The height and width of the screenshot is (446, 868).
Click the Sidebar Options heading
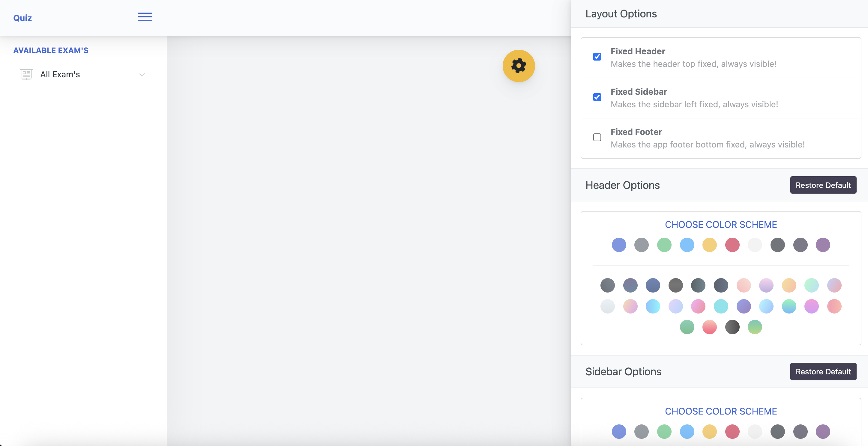point(623,372)
